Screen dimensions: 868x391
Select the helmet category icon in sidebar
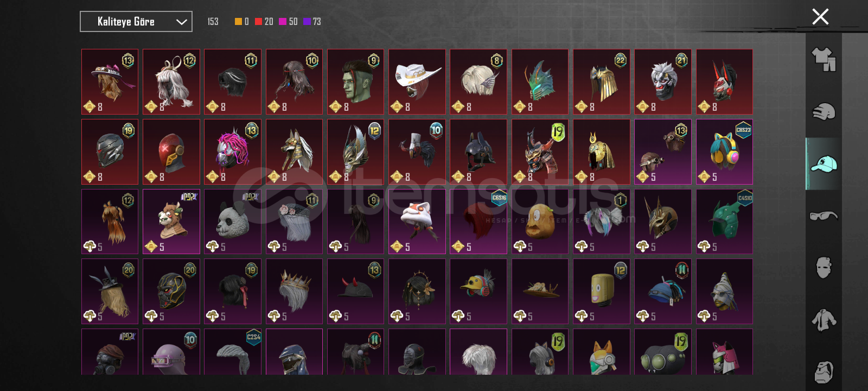tap(824, 111)
